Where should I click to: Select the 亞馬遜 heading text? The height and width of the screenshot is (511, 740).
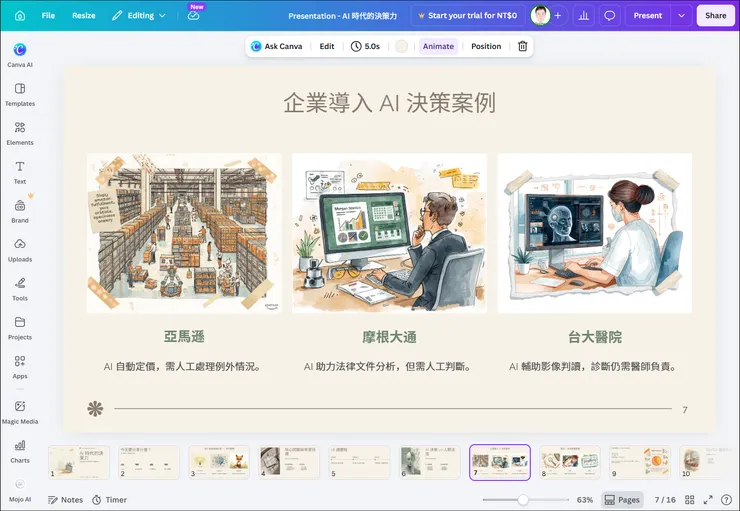[x=184, y=336]
